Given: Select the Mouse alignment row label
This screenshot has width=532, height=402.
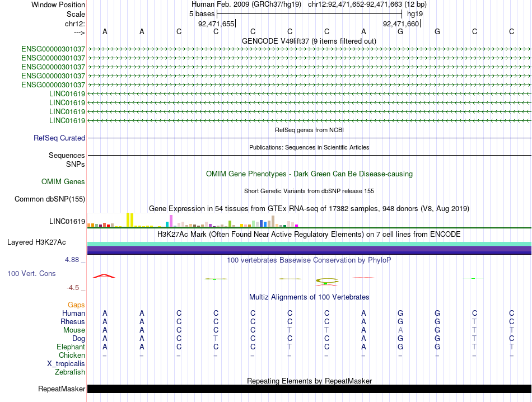Looking at the screenshot, I should coord(74,330).
